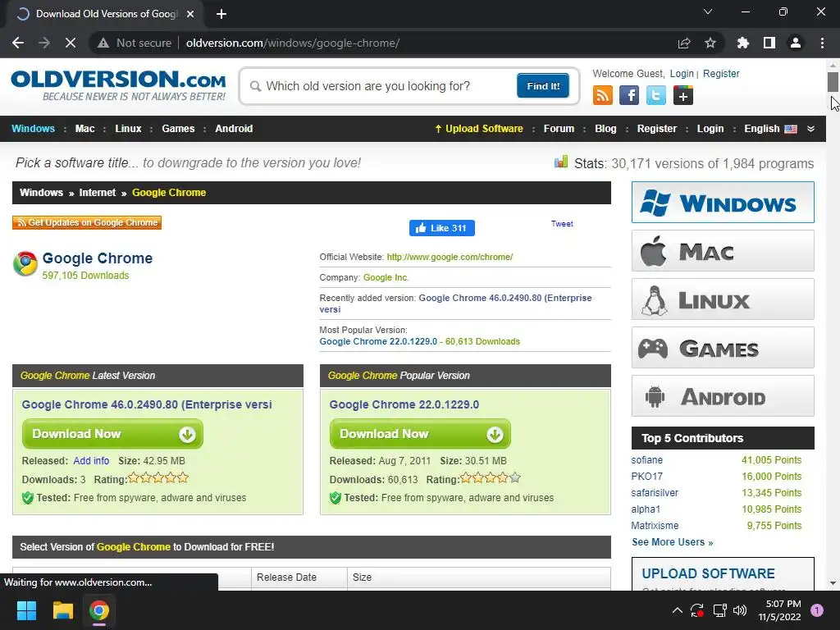
Task: Open the Extensions puzzle icon
Action: (x=743, y=43)
